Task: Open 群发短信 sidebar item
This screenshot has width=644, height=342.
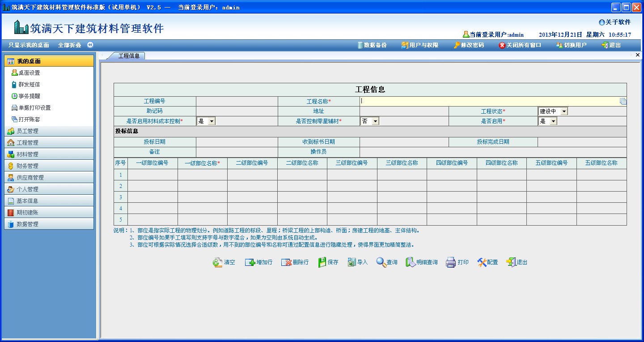Action: (x=25, y=84)
